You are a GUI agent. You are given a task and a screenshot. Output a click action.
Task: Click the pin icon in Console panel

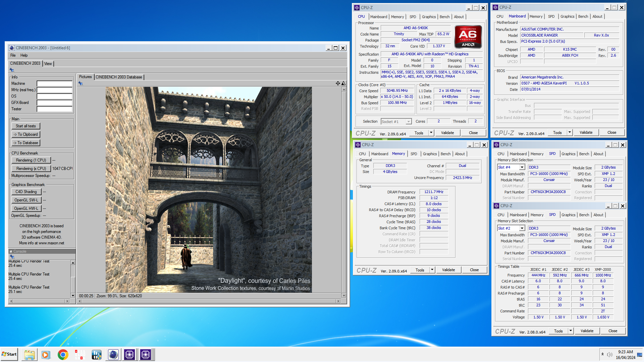click(x=12, y=256)
